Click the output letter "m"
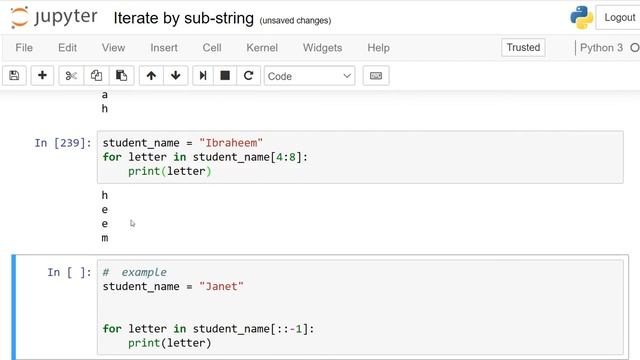This screenshot has width=640, height=360. (x=105, y=238)
